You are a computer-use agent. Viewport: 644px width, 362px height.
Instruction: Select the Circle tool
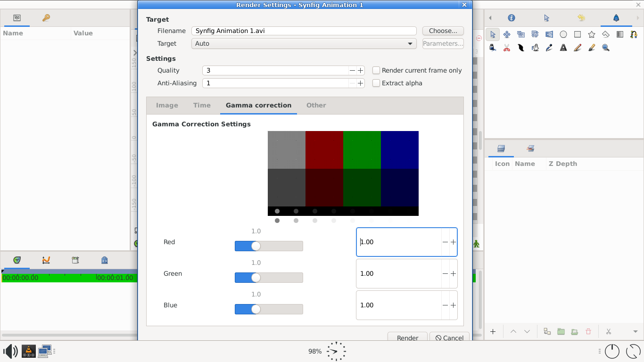click(x=563, y=34)
